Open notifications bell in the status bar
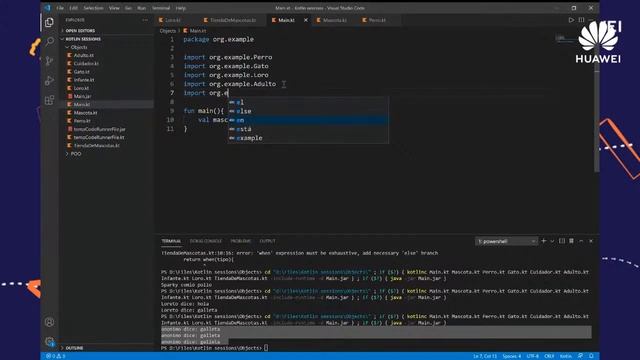Image resolution: width=640 pixels, height=360 pixels. pos(591,356)
